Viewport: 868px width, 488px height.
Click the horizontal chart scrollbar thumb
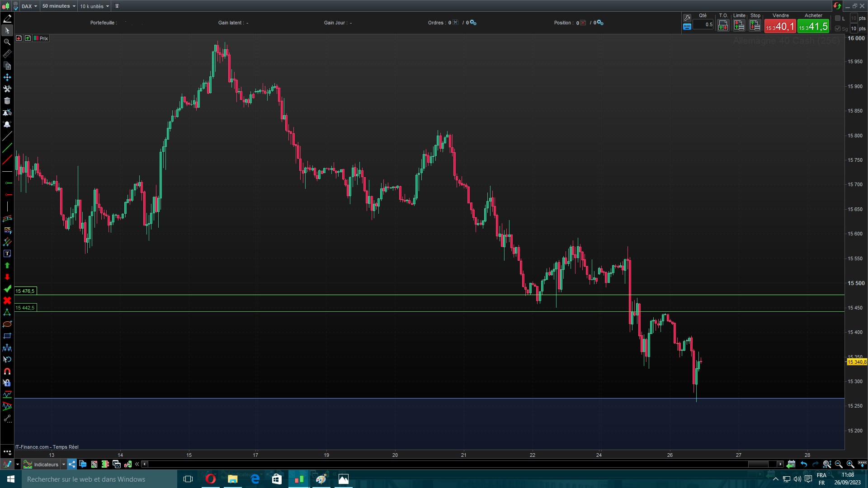758,464
